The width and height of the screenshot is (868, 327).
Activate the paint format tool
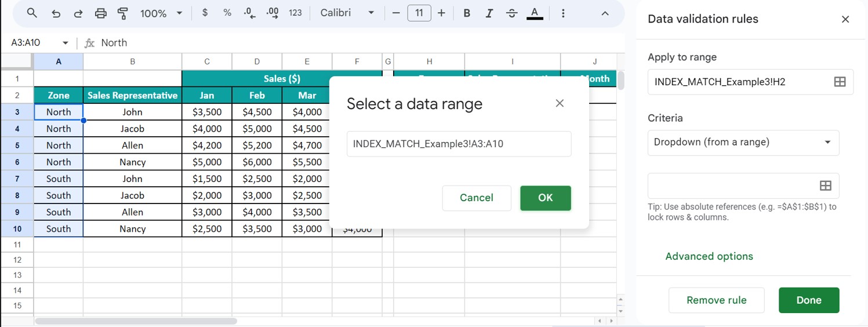pyautogui.click(x=122, y=13)
